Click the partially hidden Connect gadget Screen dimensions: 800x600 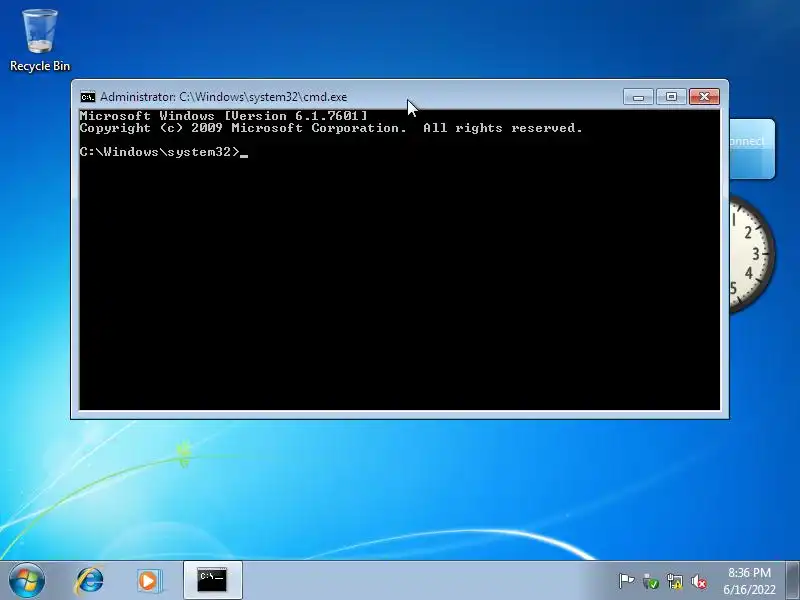pos(752,149)
